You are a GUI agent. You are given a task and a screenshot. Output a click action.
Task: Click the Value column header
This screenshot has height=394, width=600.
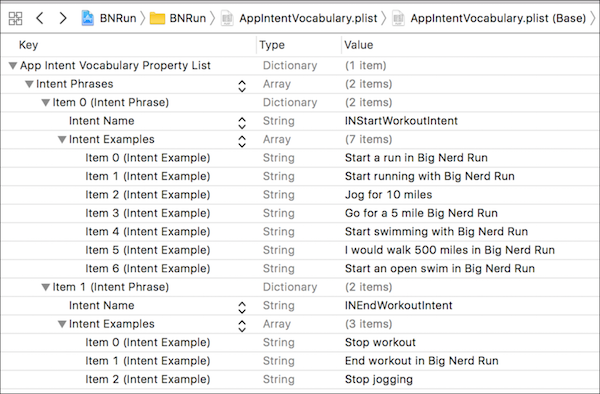click(359, 45)
